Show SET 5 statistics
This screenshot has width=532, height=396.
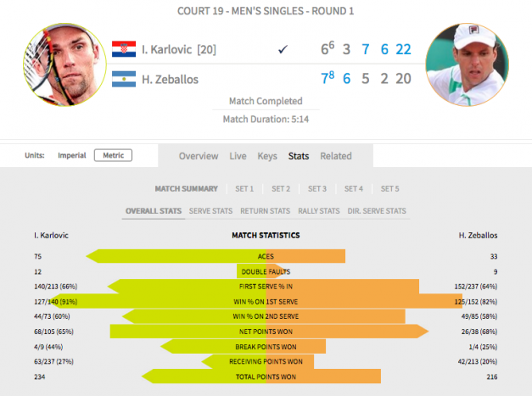click(389, 189)
